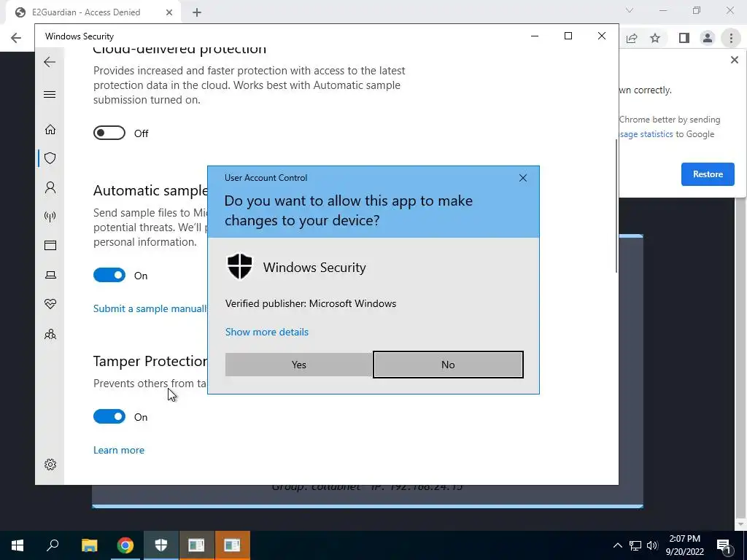Close the Chrome restore popup
This screenshot has height=560, width=747.
(734, 60)
